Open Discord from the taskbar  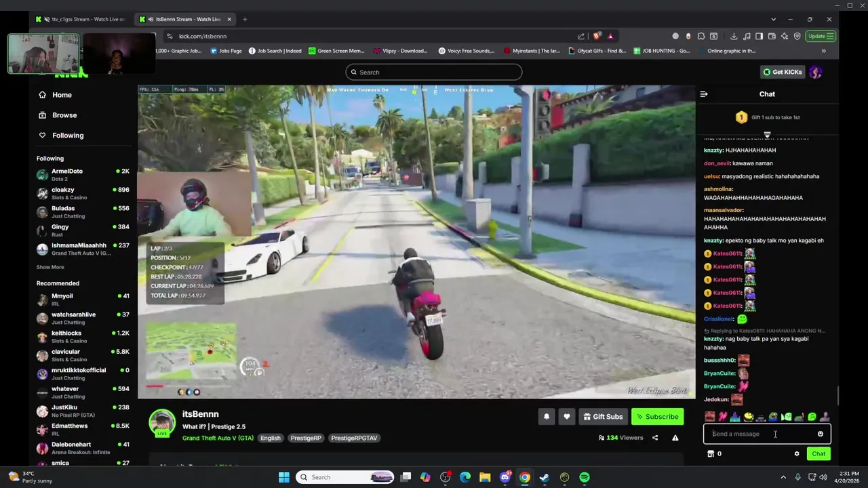tap(505, 477)
